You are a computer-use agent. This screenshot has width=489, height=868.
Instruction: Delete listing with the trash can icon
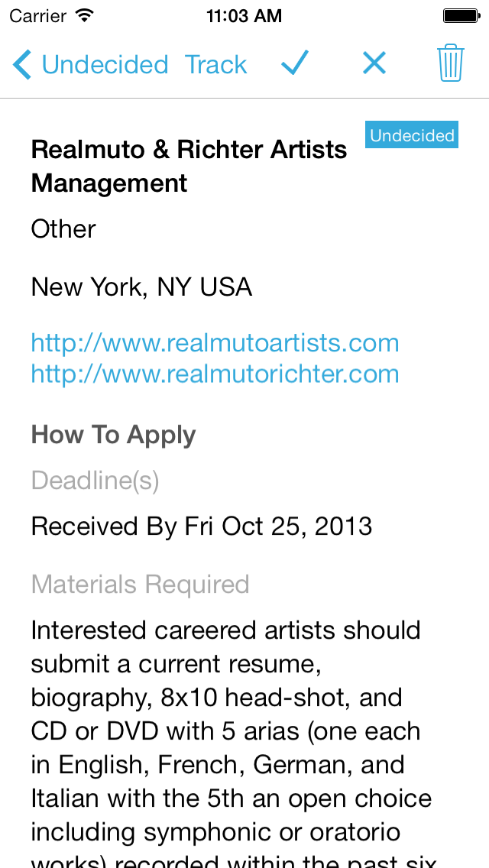(x=451, y=63)
